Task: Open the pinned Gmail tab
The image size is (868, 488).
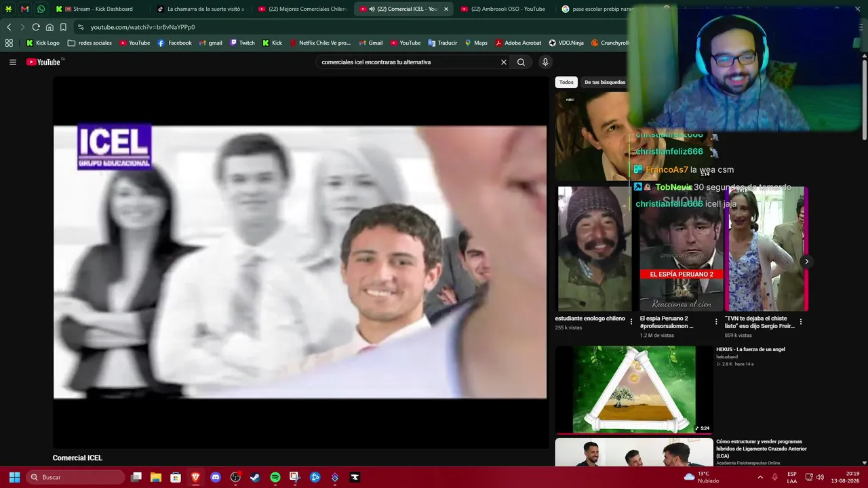Action: [24, 9]
